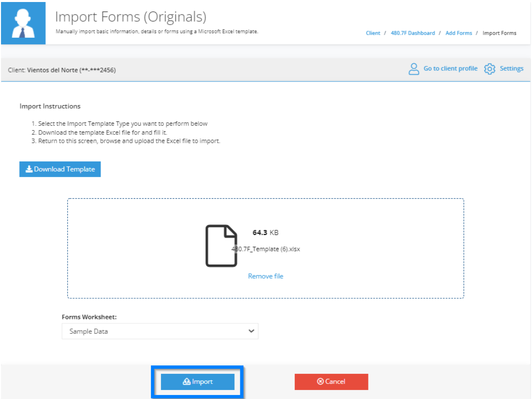The image size is (532, 399).
Task: Click the Settings gear icon
Action: [490, 69]
